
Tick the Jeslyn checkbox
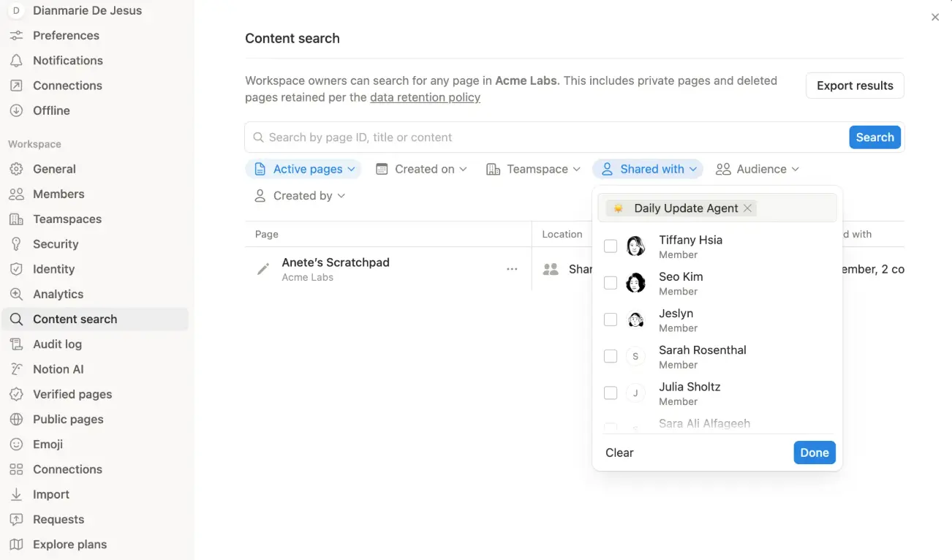coord(611,319)
